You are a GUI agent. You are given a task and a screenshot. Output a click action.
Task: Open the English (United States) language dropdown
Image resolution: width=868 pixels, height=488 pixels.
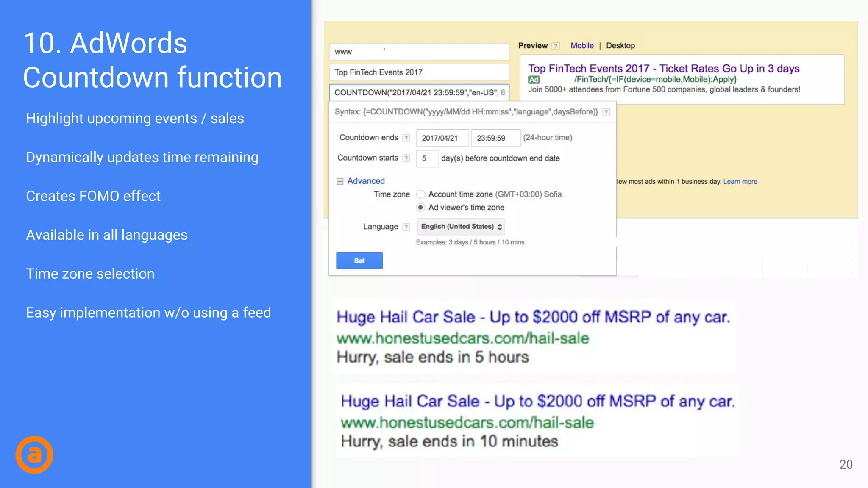[x=461, y=227]
